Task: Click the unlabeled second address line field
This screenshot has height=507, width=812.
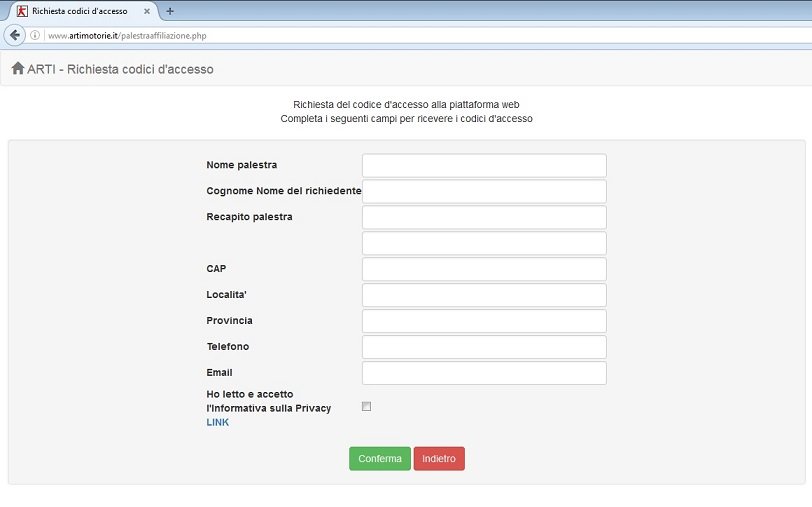Action: pos(484,243)
